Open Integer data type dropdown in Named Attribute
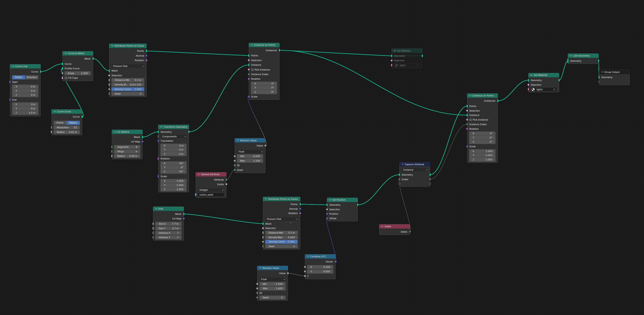Screen dimensions: 644x315 211,190
